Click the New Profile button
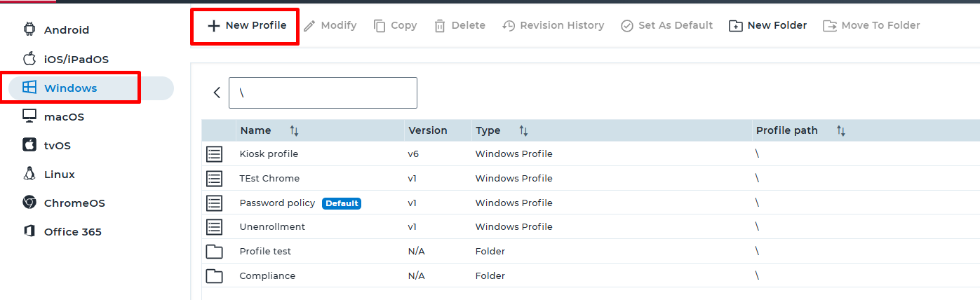The image size is (980, 300). point(247,26)
